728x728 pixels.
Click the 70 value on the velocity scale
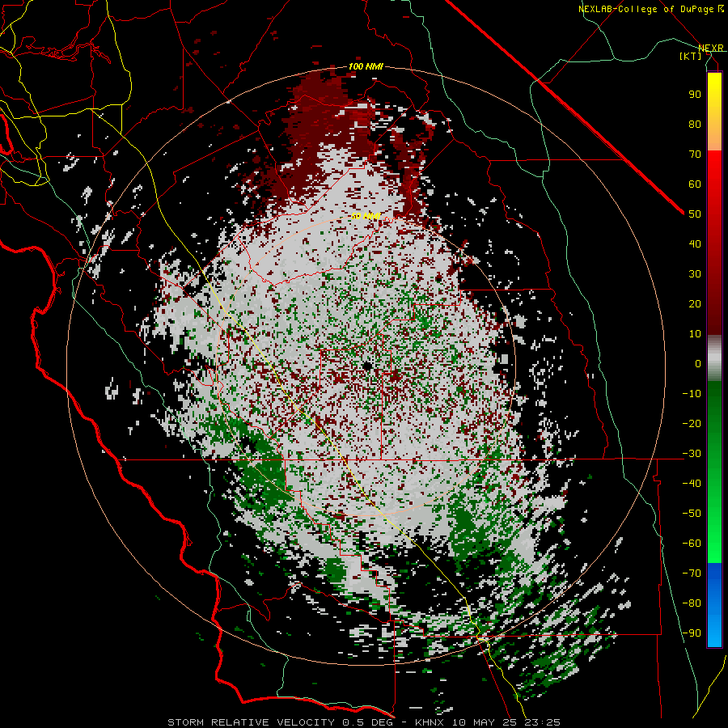[x=695, y=154]
